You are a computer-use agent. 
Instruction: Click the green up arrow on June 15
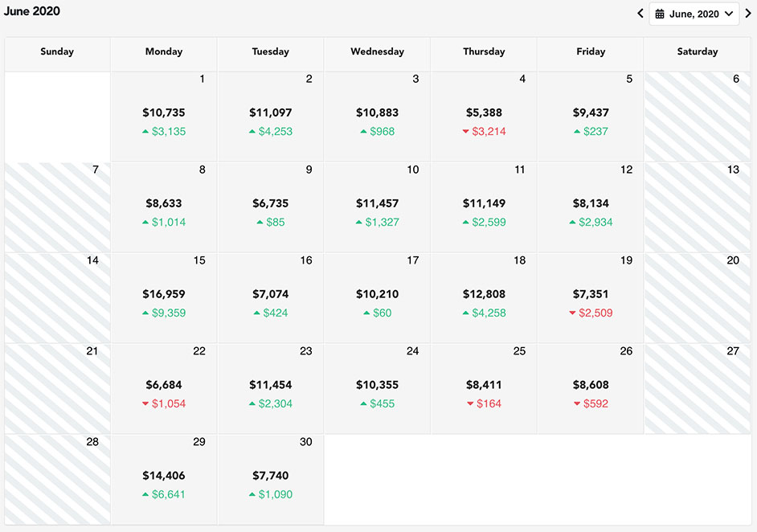click(x=145, y=313)
